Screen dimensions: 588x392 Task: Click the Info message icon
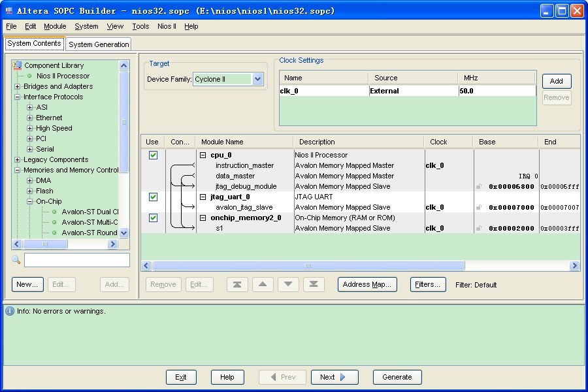pos(10,311)
